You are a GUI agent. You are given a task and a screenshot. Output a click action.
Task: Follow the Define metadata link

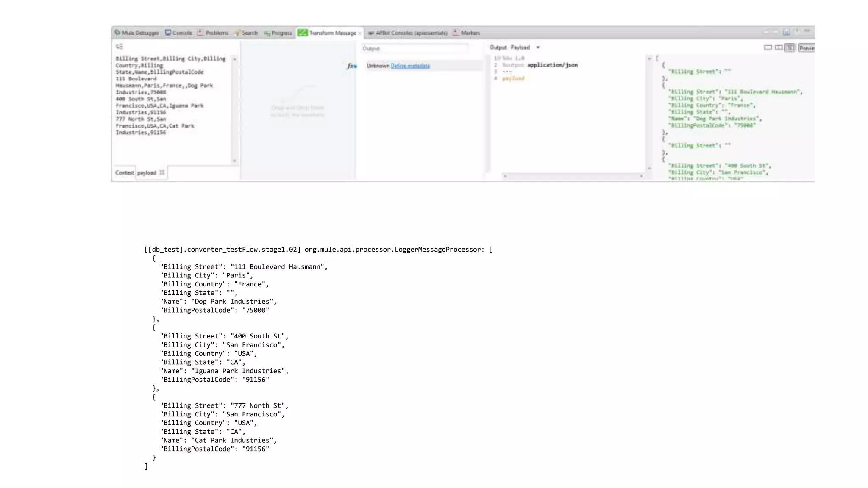[x=410, y=66]
